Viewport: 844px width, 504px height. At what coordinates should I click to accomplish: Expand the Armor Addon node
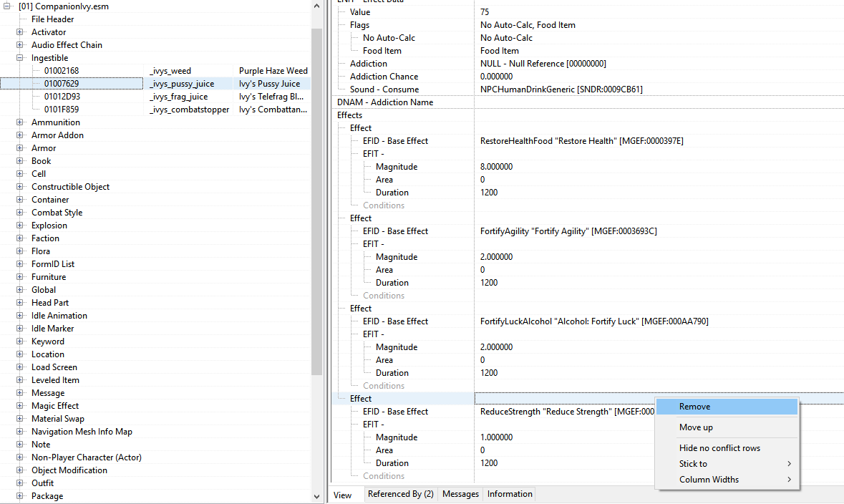click(x=20, y=135)
